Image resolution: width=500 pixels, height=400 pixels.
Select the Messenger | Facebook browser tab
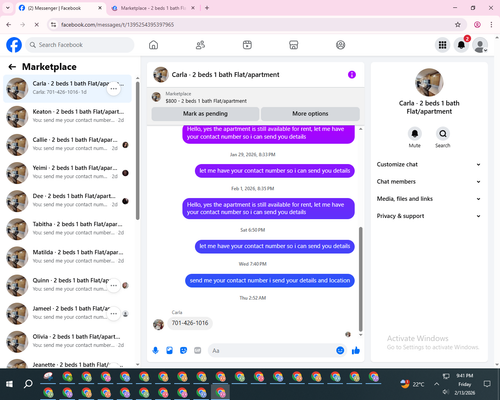pos(60,8)
